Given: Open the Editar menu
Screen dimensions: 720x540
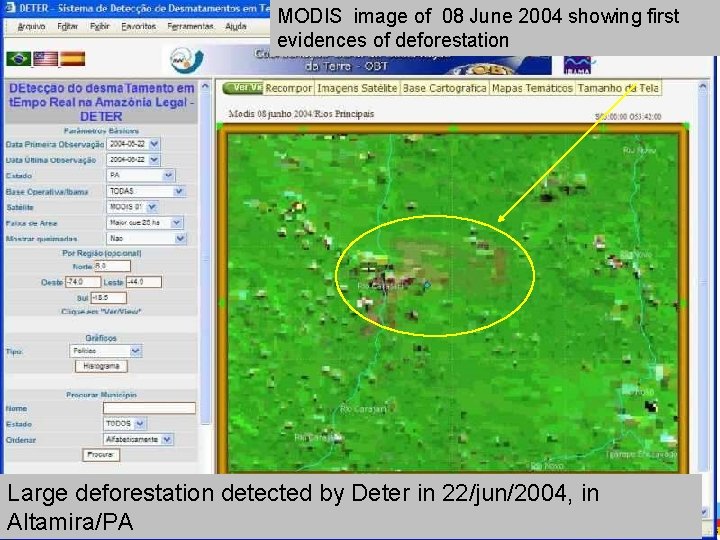Looking at the screenshot, I should [68, 27].
